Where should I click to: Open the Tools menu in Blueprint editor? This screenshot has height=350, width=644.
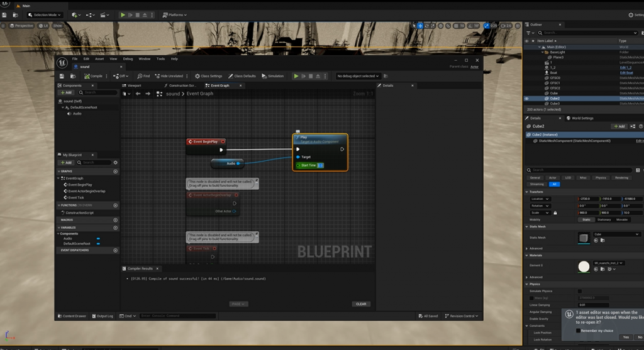coord(160,58)
